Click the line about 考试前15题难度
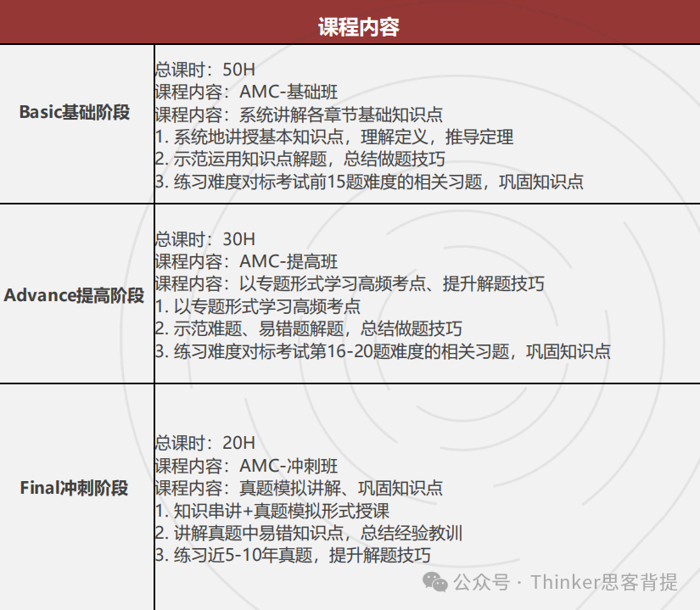700x610 pixels. (369, 182)
